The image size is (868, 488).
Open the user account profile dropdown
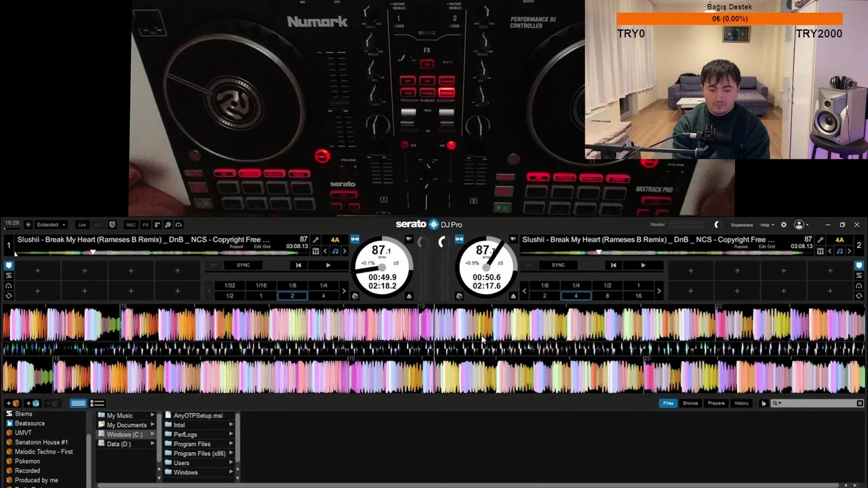click(802, 224)
